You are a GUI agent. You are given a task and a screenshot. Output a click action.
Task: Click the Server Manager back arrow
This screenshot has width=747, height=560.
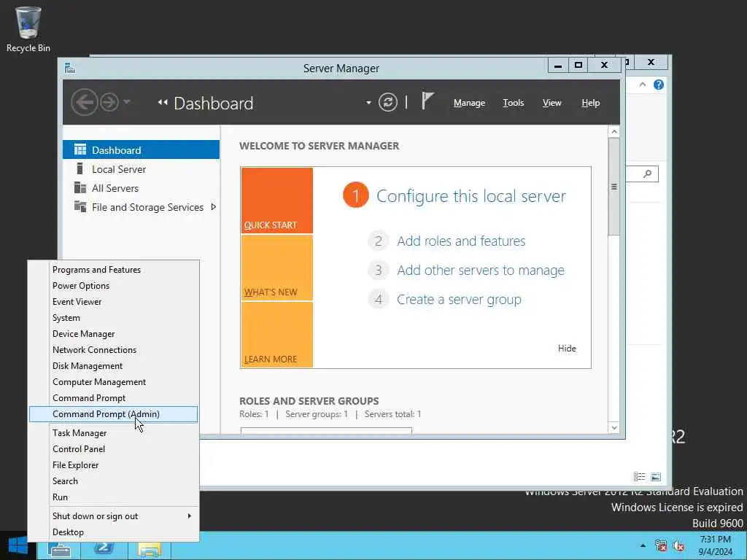[85, 102]
